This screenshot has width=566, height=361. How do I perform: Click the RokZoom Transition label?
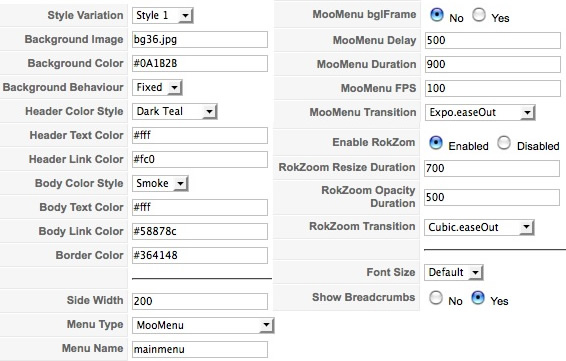pyautogui.click(x=362, y=226)
